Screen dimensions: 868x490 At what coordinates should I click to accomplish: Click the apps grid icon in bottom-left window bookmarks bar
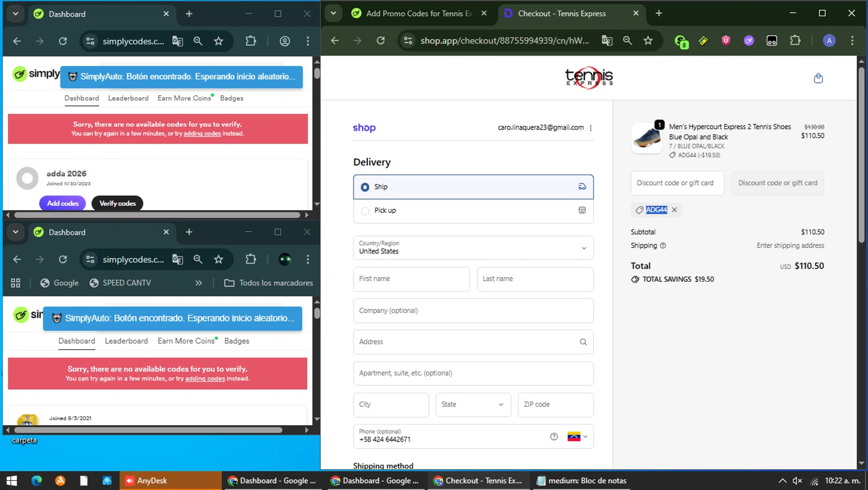pos(16,283)
